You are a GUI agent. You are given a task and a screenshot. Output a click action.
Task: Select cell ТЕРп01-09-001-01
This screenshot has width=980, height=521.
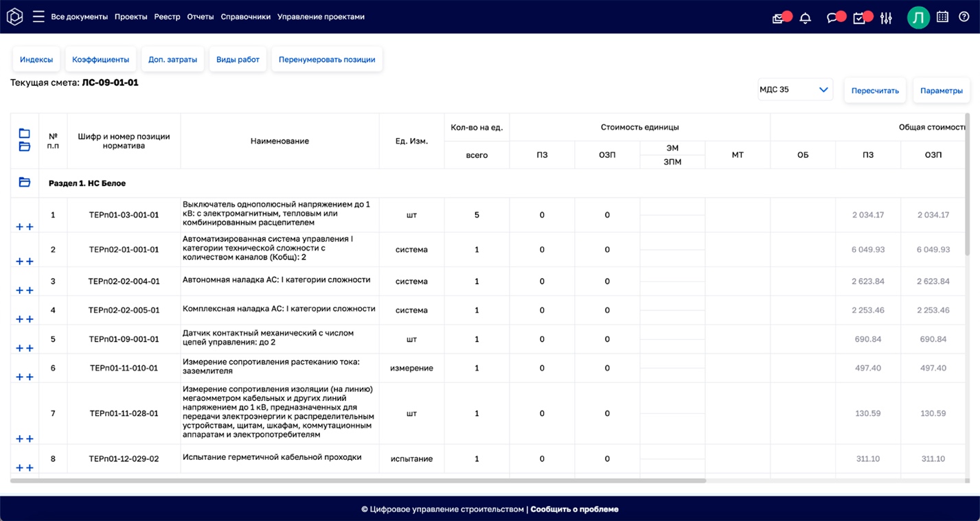point(124,339)
